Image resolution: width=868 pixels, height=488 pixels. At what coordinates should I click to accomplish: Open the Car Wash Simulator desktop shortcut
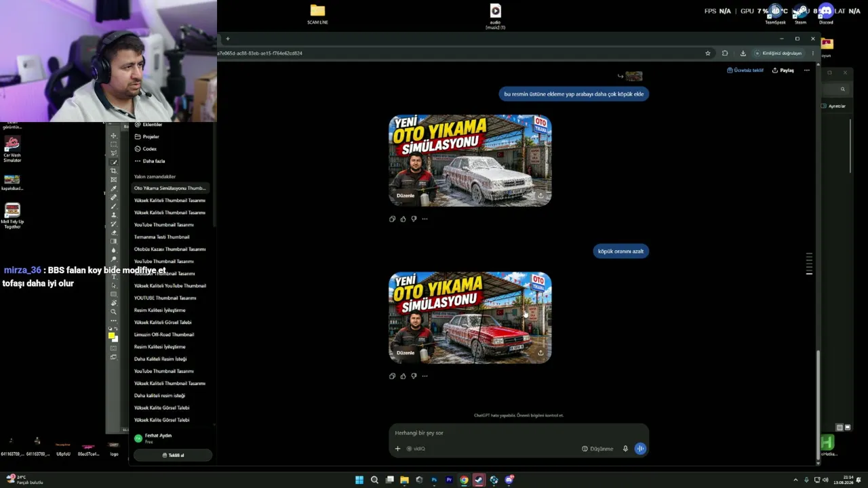tap(12, 149)
